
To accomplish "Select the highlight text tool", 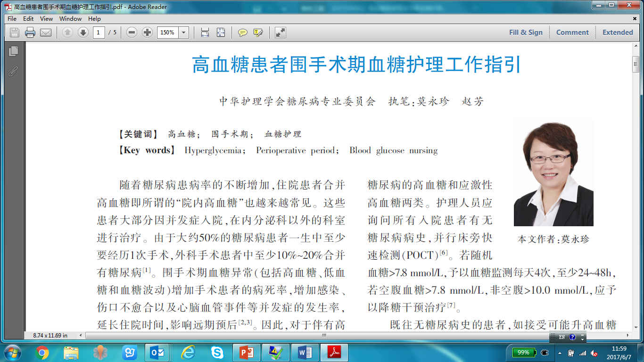I will point(258,33).
